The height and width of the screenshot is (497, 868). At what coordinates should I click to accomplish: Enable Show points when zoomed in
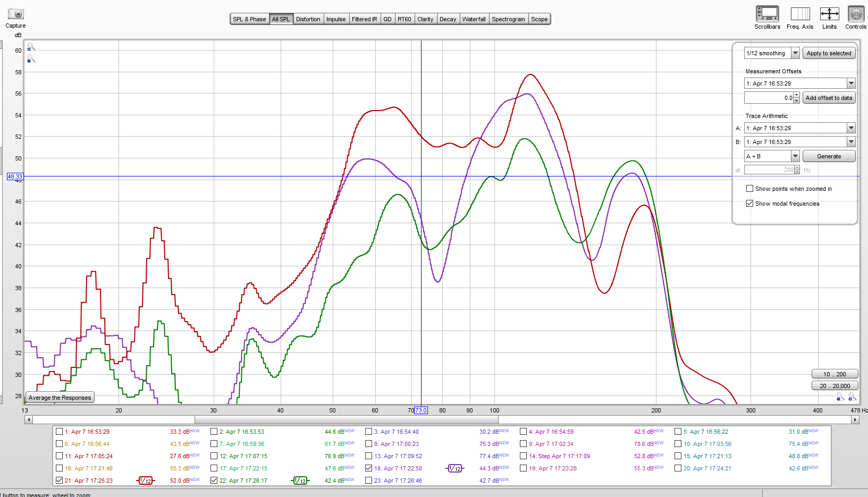pyautogui.click(x=749, y=189)
